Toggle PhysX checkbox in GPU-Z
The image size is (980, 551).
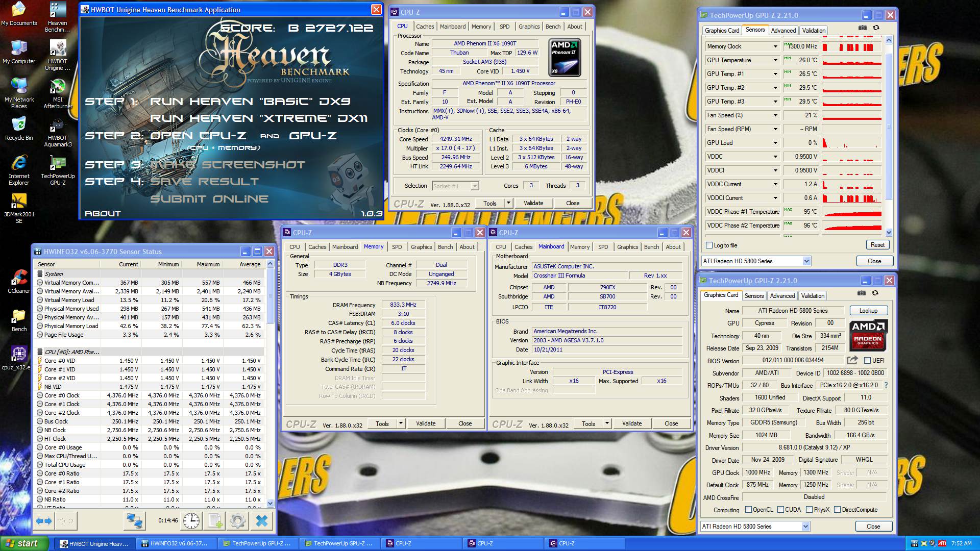coord(809,510)
